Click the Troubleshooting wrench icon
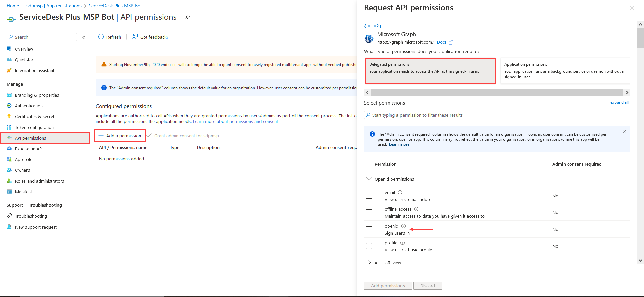This screenshot has width=644, height=297. click(9, 216)
